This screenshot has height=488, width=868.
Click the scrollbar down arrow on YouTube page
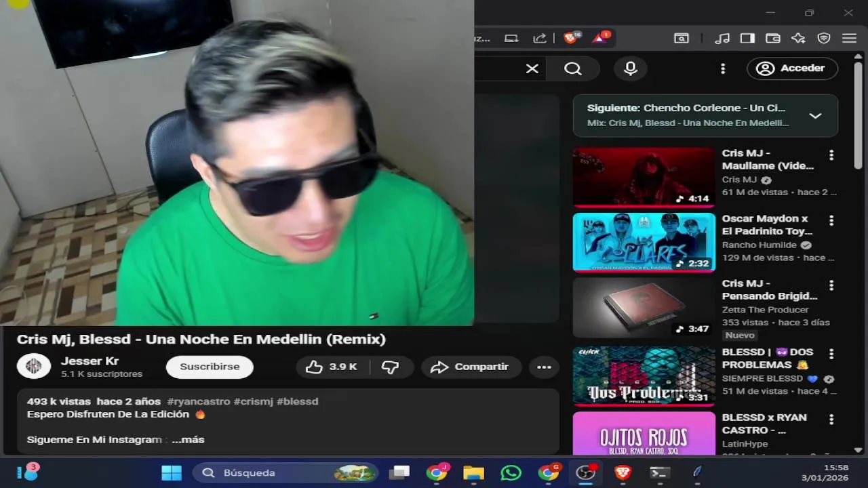point(858,449)
